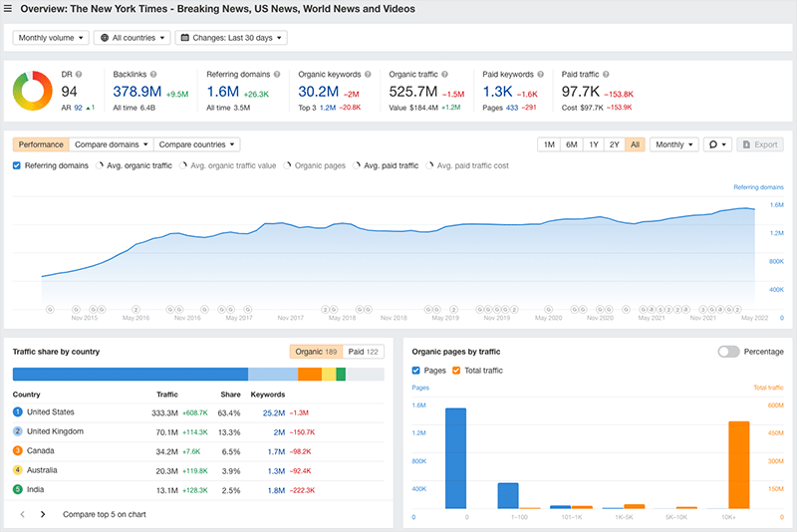Select the 1M time range
Viewport: 797px width, 532px height.
(549, 144)
